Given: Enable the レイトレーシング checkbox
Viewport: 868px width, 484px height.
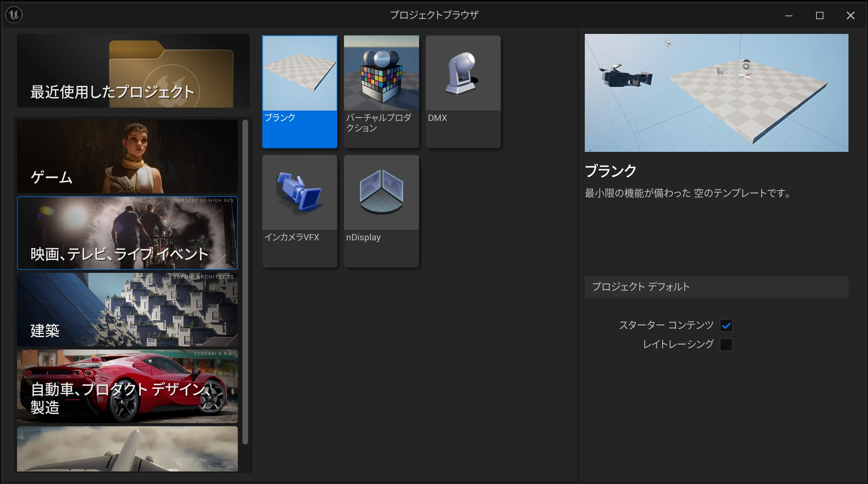Looking at the screenshot, I should pos(726,345).
